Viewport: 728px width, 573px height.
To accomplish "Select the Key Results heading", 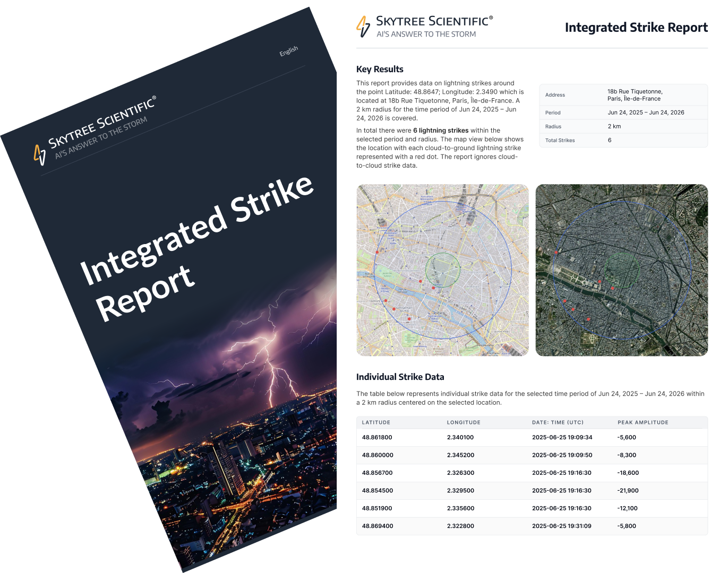I will pyautogui.click(x=380, y=69).
